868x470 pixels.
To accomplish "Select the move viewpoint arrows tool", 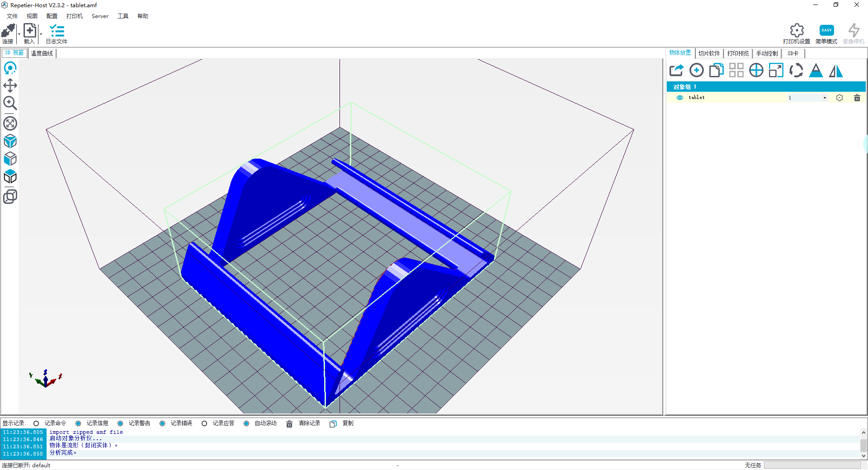I will 10,85.
